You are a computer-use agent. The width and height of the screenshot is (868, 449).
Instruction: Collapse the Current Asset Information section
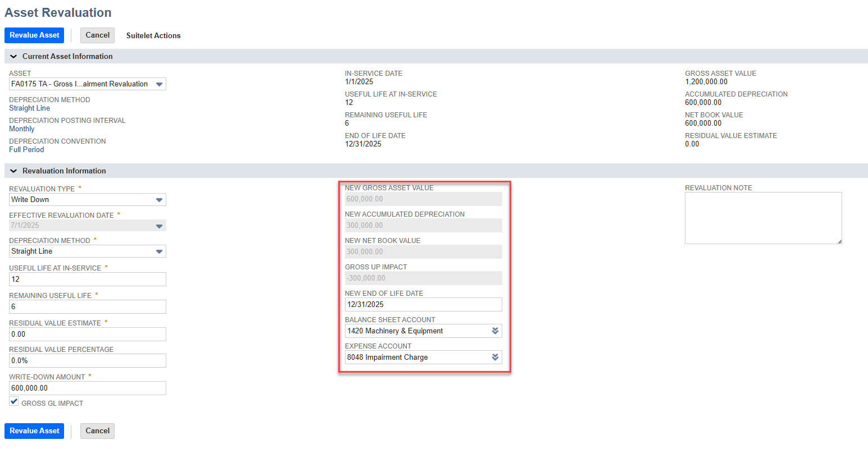(x=13, y=57)
